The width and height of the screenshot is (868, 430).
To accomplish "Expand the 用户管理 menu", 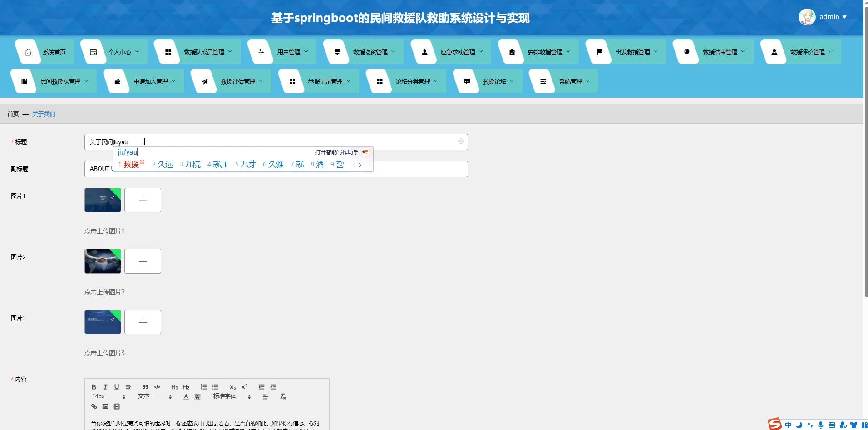I will pos(282,52).
